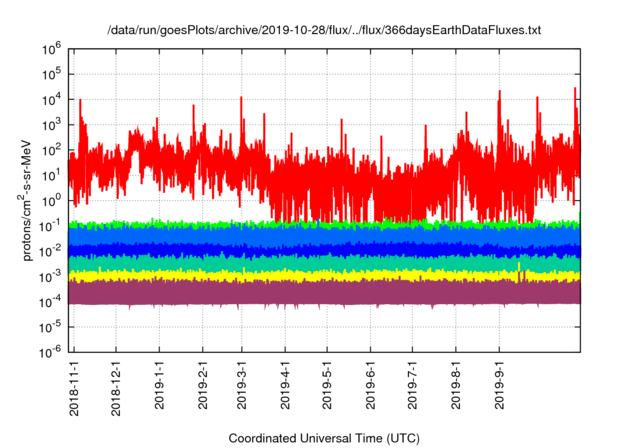Click the top y-axis tick label 10^6

click(53, 48)
